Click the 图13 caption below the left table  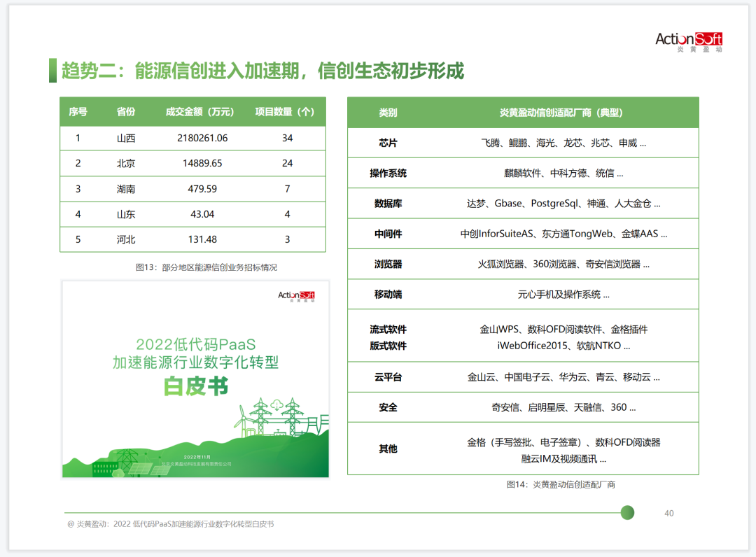pyautogui.click(x=210, y=267)
